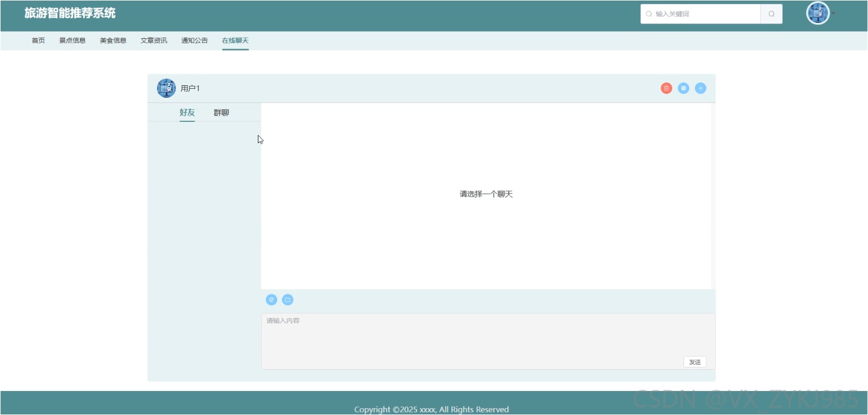The height and width of the screenshot is (415, 868).
Task: Click the 旅游智能推荐系统 site title
Action: [70, 13]
